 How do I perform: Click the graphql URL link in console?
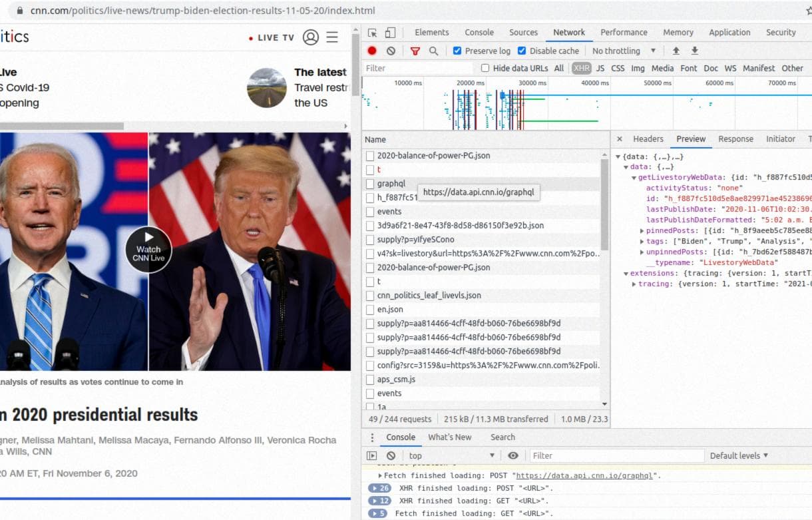click(x=587, y=475)
